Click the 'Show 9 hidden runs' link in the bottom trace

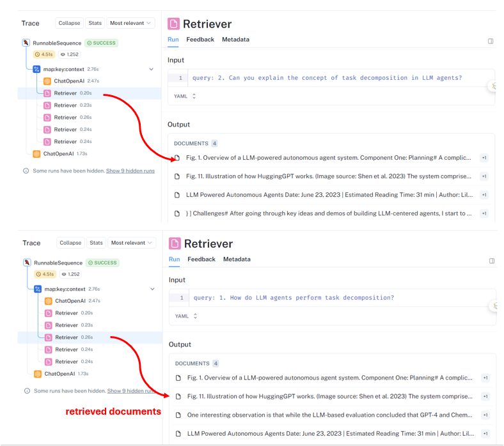tap(132, 391)
